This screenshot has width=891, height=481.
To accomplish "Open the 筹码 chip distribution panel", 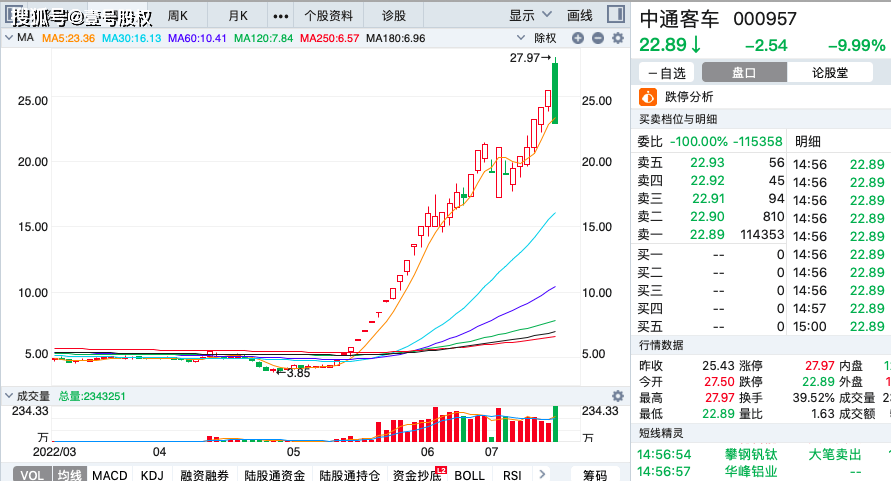I will [x=595, y=475].
